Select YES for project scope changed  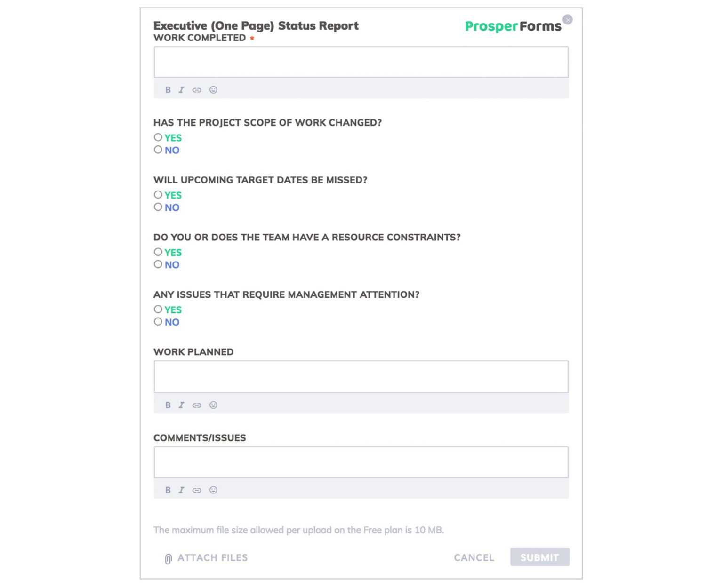tap(158, 137)
